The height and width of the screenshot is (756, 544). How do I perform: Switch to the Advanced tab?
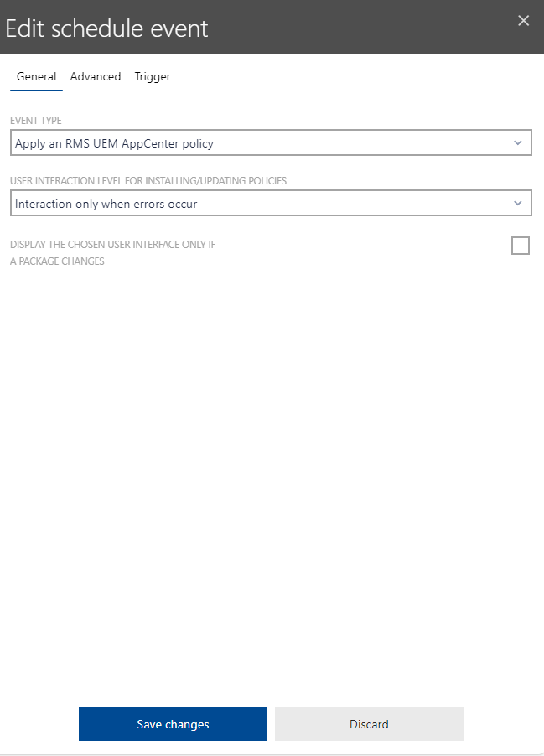pos(95,76)
